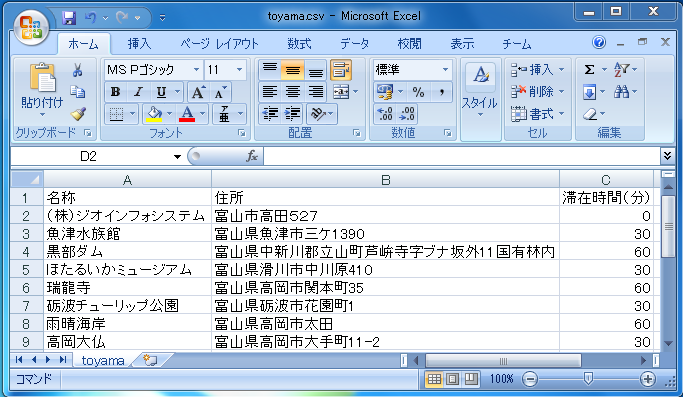This screenshot has height=397, width=683.
Task: Copy the selection with the copy icon
Action: (78, 92)
